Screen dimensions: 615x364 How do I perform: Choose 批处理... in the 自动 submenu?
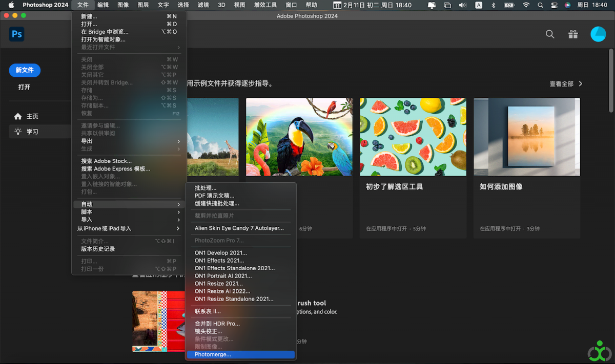pos(241,188)
